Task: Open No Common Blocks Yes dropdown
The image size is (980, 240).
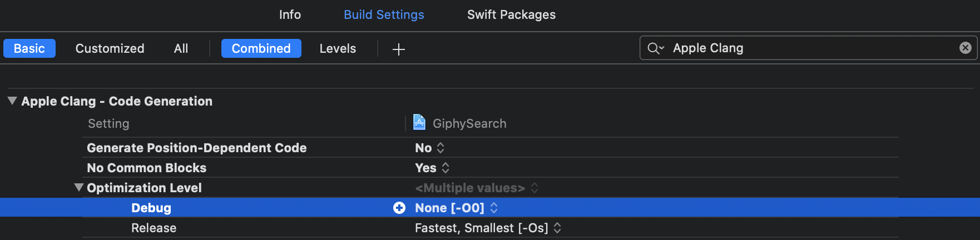Action: point(445,168)
